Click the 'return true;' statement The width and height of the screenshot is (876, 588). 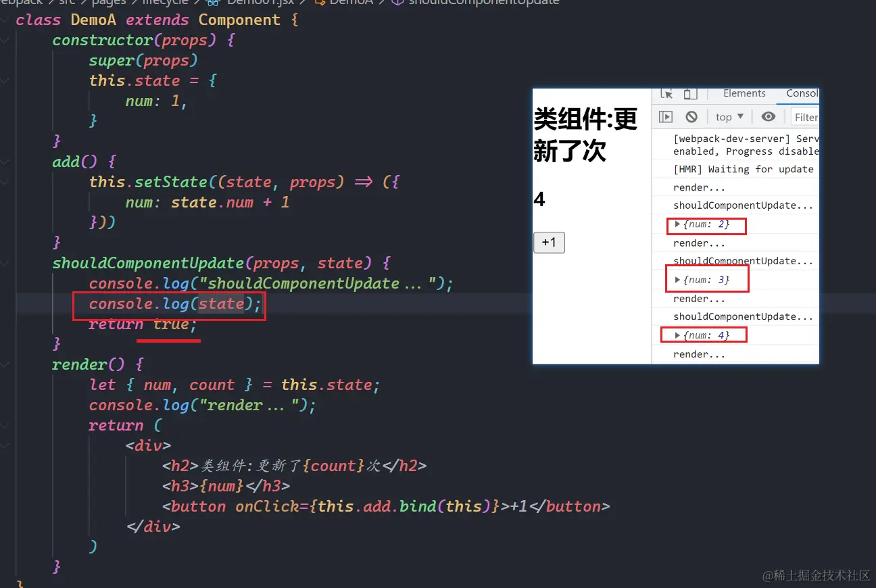(143, 324)
